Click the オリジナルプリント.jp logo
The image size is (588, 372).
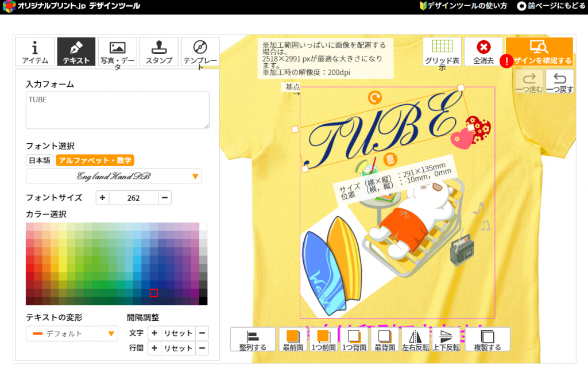point(71,6)
